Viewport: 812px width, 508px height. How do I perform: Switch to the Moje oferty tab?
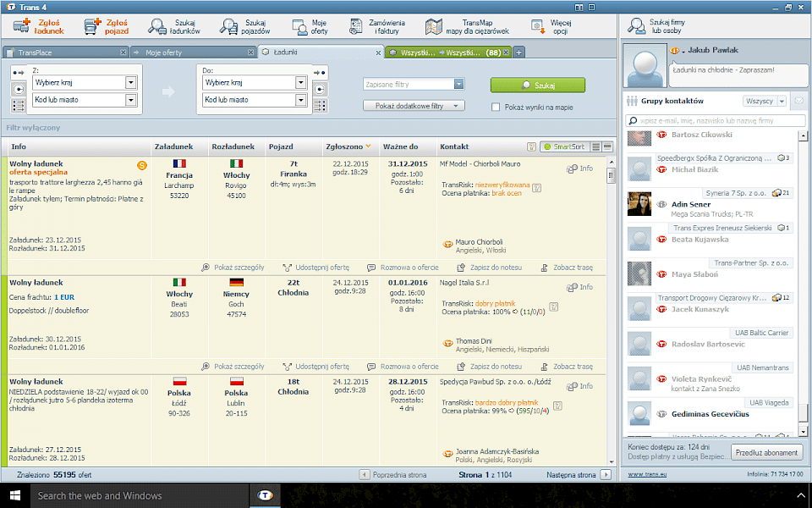193,52
